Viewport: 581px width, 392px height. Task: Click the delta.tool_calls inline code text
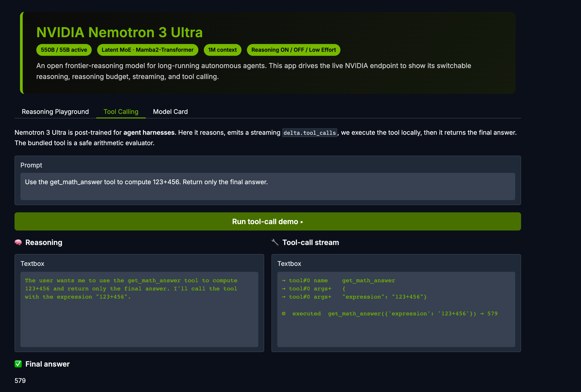310,133
